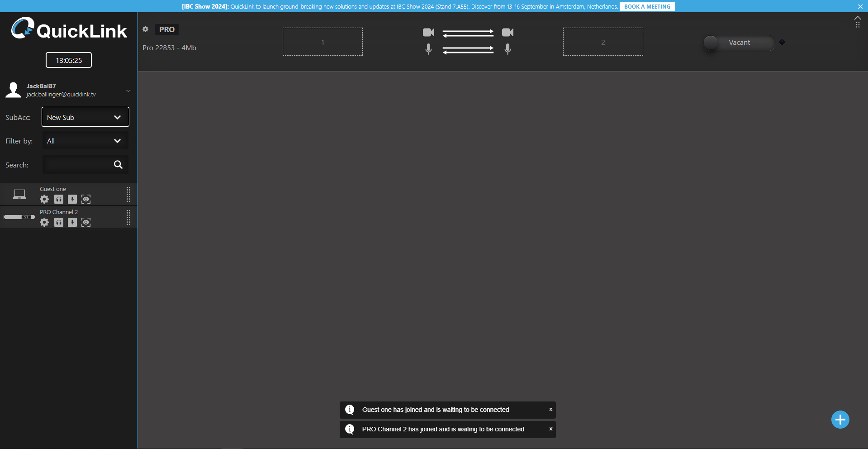Click the BOOK A MEETING button
868x449 pixels.
[x=647, y=7]
